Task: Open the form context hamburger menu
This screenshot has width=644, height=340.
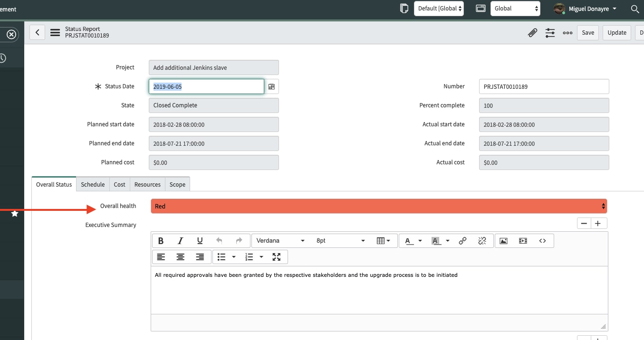Action: pyautogui.click(x=55, y=33)
